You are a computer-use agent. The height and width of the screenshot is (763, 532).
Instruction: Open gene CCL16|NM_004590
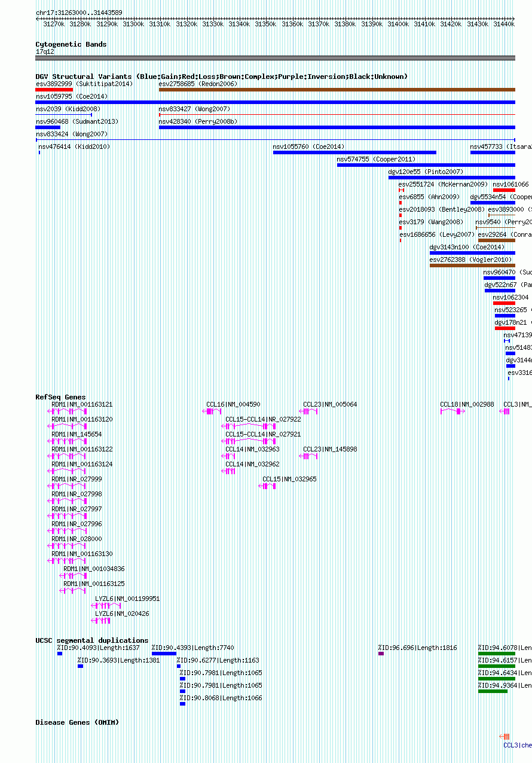coord(233,404)
